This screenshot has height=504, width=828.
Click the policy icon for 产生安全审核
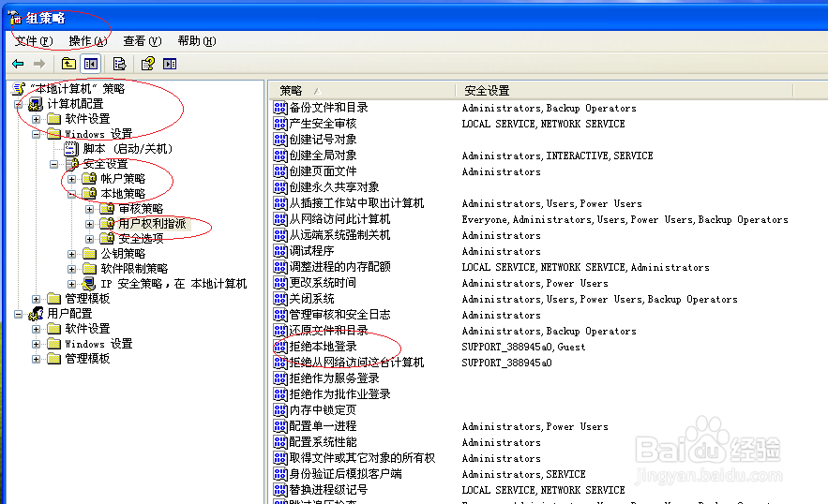tap(279, 124)
